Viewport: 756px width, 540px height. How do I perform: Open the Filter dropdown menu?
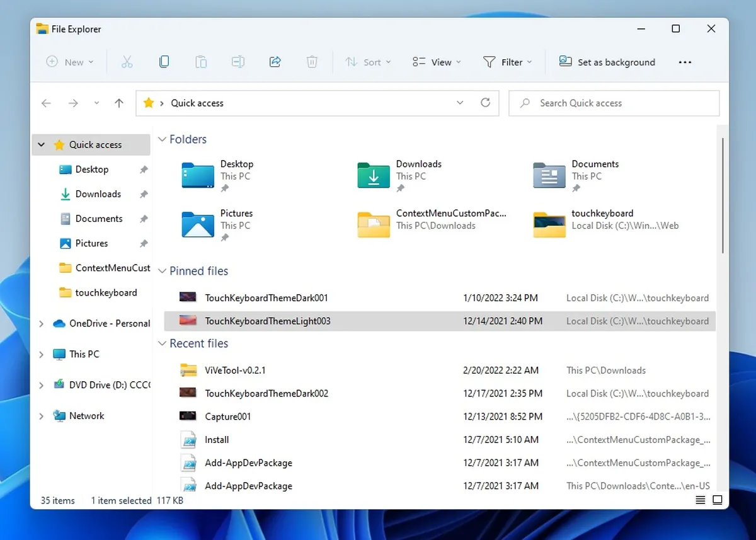tap(507, 62)
